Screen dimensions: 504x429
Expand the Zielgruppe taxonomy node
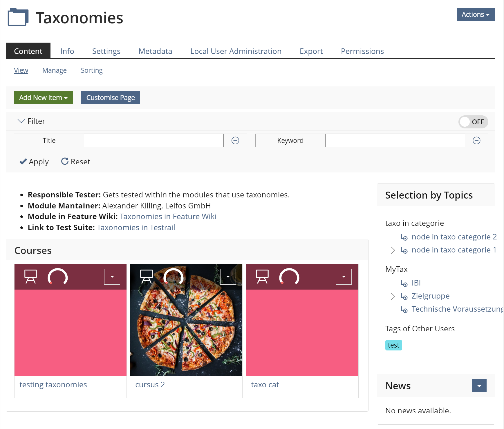(x=393, y=296)
